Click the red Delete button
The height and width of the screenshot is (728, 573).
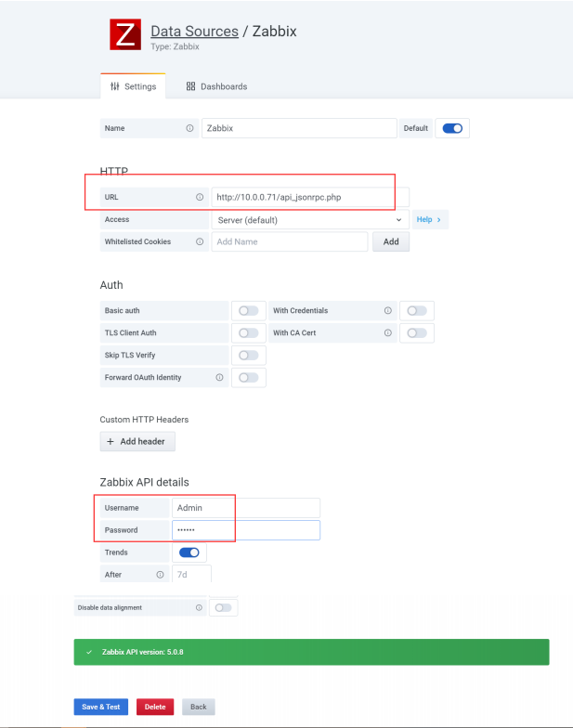point(155,707)
